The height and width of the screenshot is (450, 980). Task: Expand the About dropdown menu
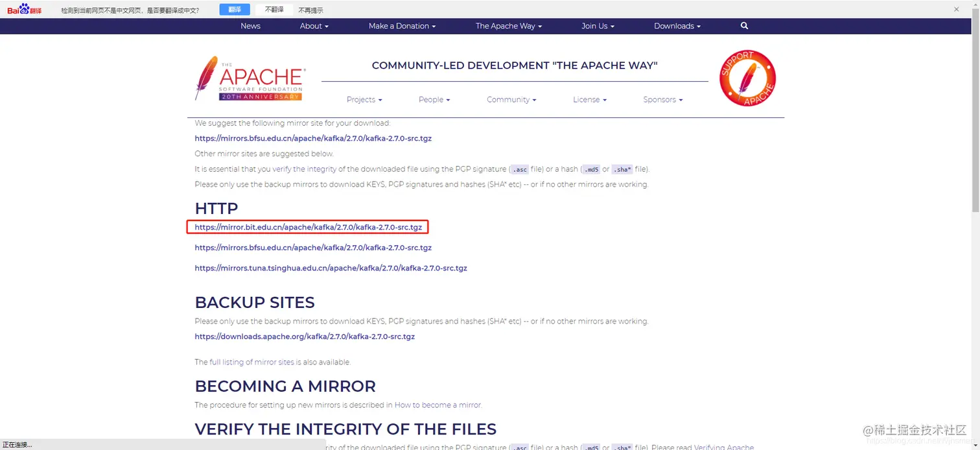pos(314,26)
